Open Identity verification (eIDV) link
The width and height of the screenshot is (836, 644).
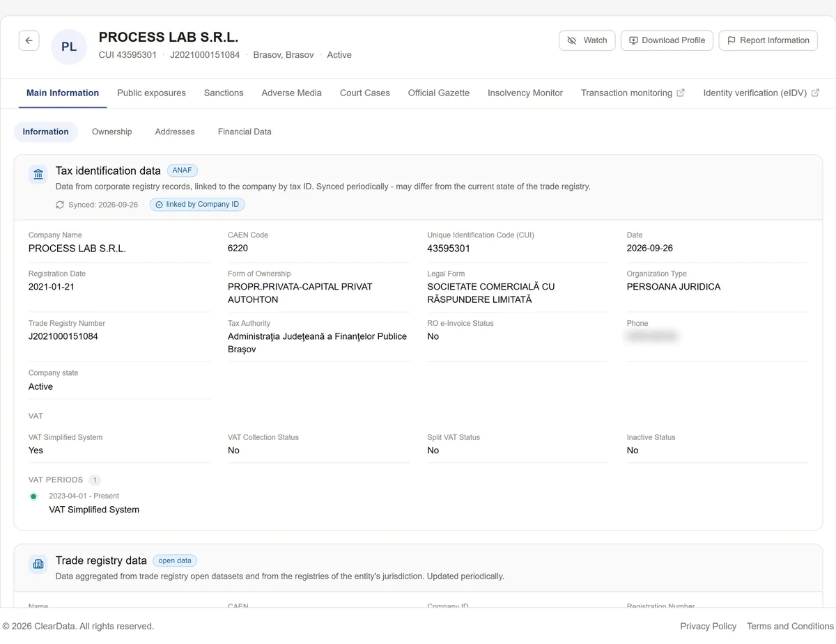[x=761, y=93]
